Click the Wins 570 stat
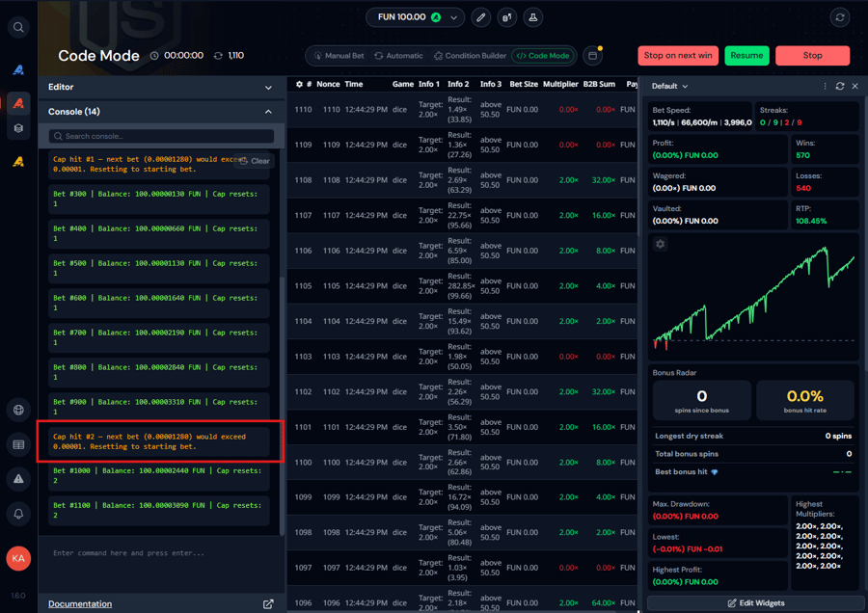 click(825, 149)
